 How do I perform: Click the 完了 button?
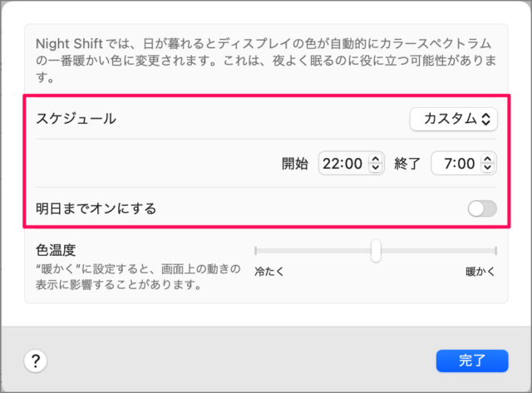coord(471,361)
